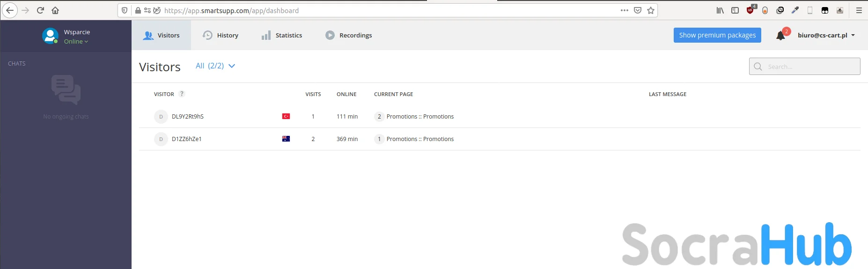Open visitor DL9Y2Rt9hS row
The image size is (868, 269).
click(188, 117)
